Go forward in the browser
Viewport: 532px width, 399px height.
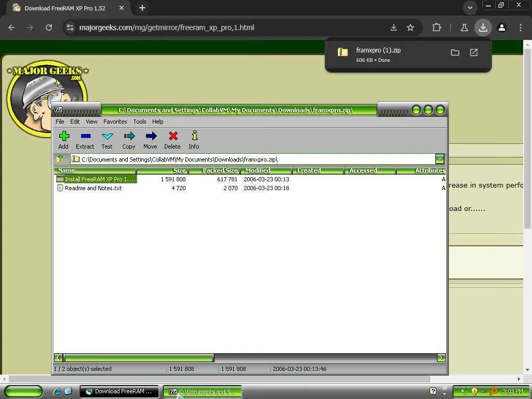click(30, 28)
